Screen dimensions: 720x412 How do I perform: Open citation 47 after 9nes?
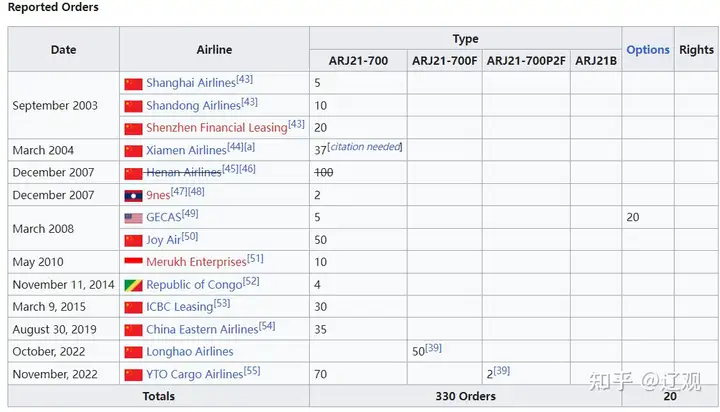[179, 191]
